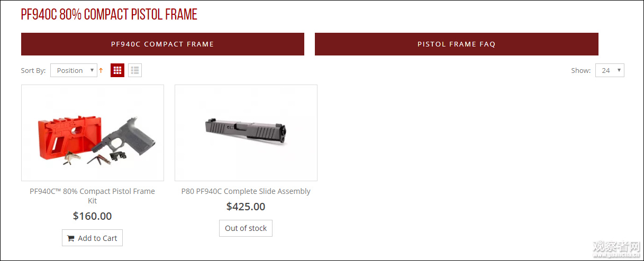This screenshot has height=261, width=644.
Task: Switch to list view layout
Action: 135,70
